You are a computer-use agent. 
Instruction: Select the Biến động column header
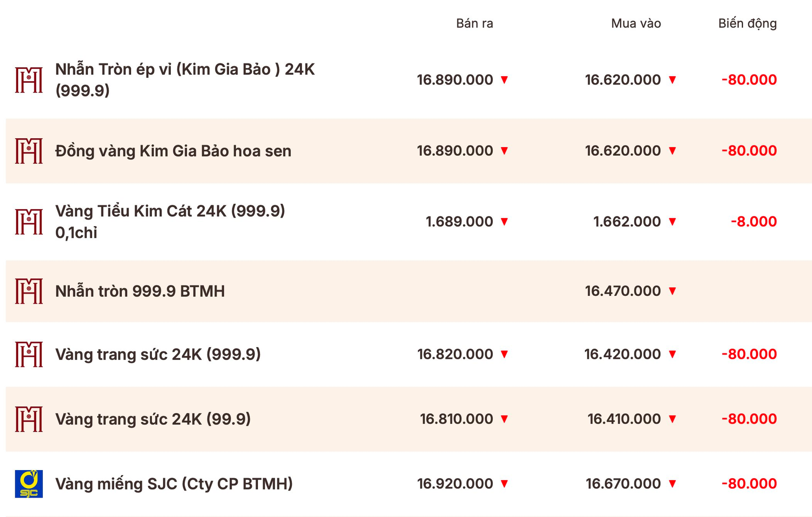(747, 23)
